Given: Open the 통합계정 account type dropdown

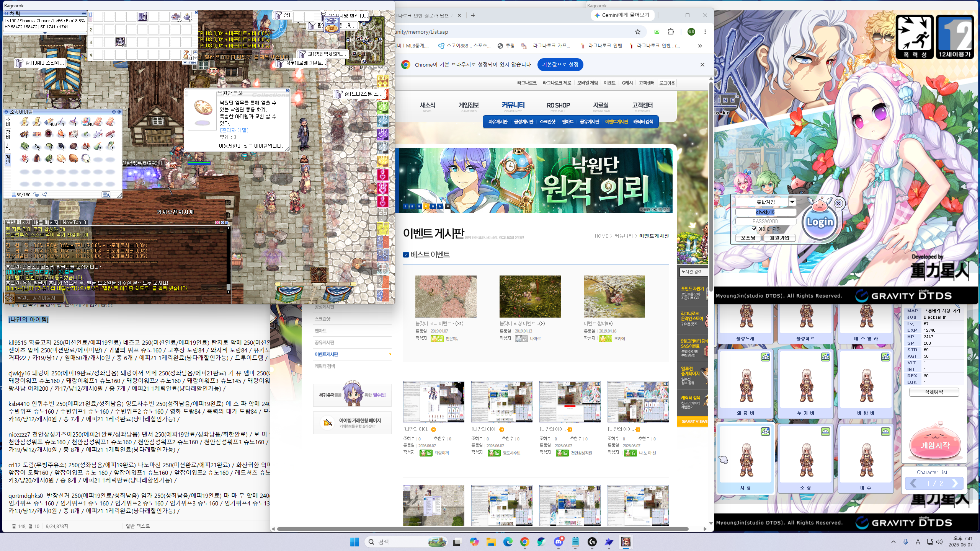Looking at the screenshot, I should (x=792, y=202).
